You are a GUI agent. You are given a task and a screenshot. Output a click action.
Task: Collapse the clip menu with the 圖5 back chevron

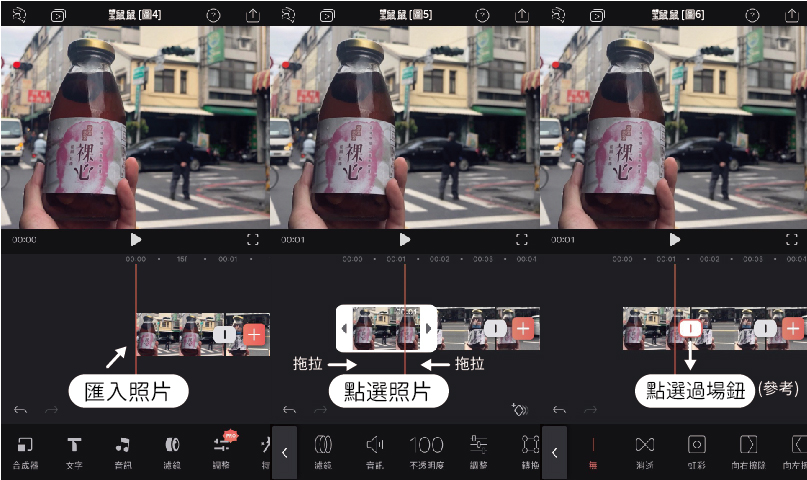284,452
